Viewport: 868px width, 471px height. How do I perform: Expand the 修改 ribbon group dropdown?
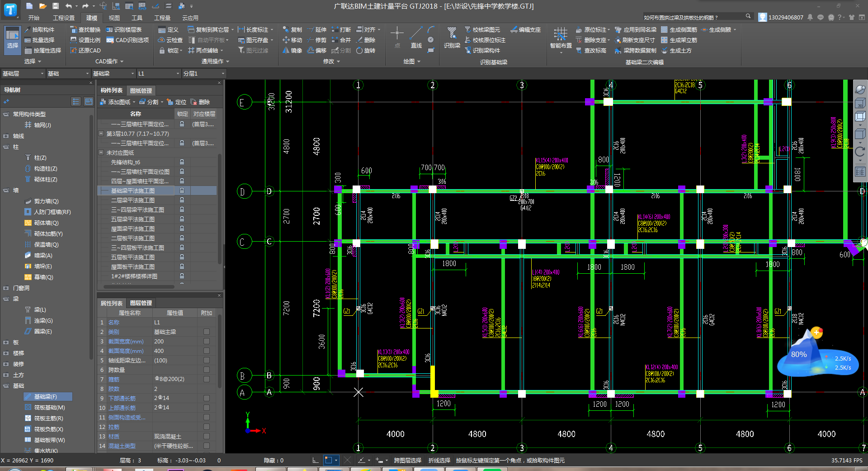pyautogui.click(x=331, y=61)
